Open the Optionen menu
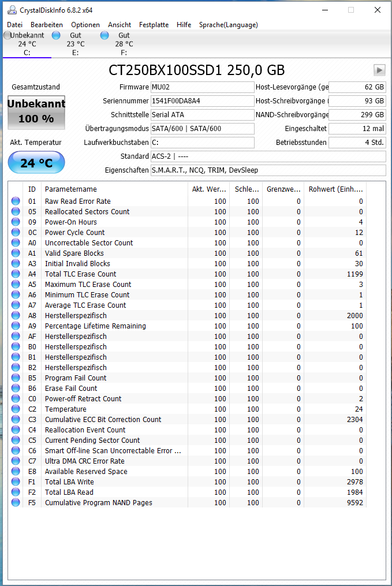The image size is (392, 586). point(85,25)
